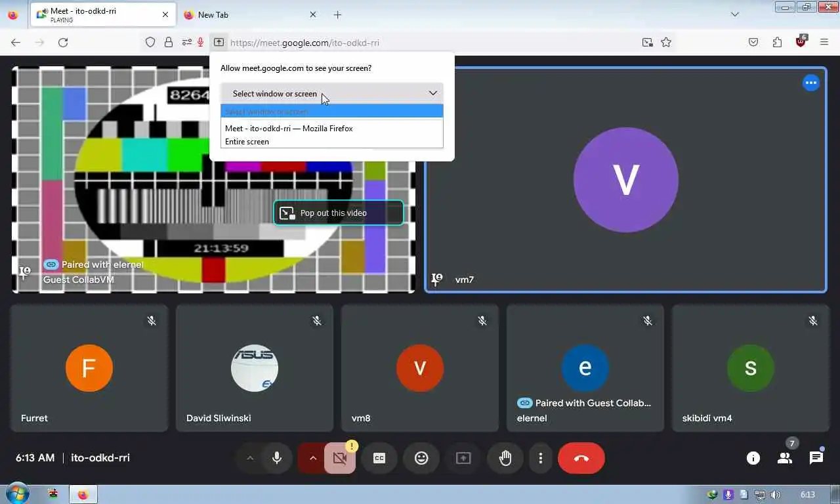Click the pin icon on Guest CollabVM tile
This screenshot has width=840, height=504.
25,272
